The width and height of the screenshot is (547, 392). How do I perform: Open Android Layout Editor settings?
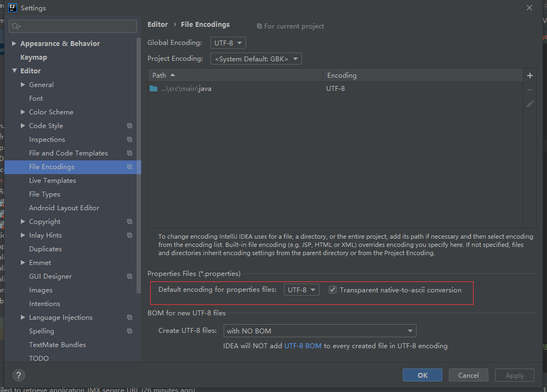point(64,207)
